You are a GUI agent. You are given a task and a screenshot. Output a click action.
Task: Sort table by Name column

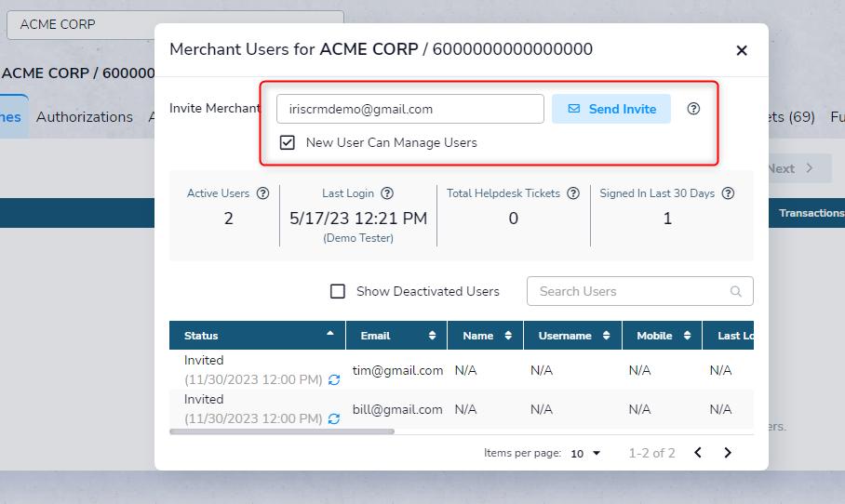tap(485, 336)
